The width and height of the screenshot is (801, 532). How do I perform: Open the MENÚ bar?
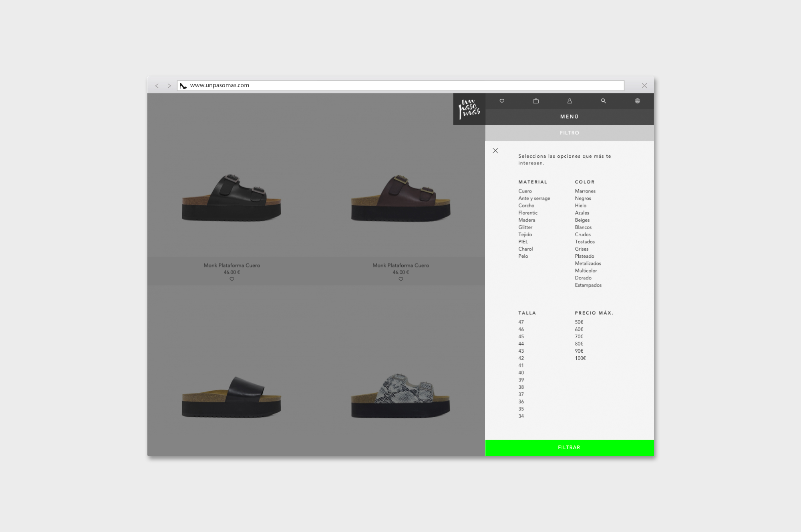[x=569, y=116]
